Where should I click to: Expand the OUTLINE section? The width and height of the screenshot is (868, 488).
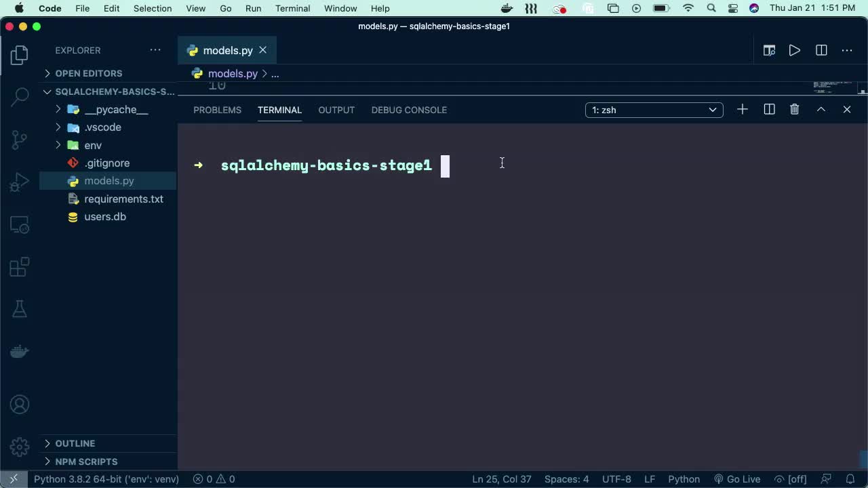(x=75, y=443)
